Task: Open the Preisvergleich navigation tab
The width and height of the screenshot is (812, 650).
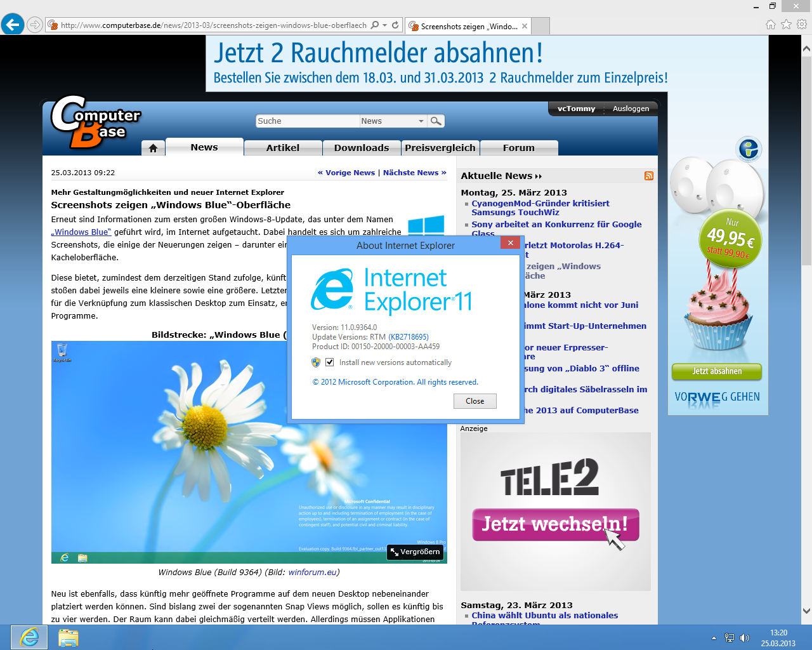Action: pos(440,148)
